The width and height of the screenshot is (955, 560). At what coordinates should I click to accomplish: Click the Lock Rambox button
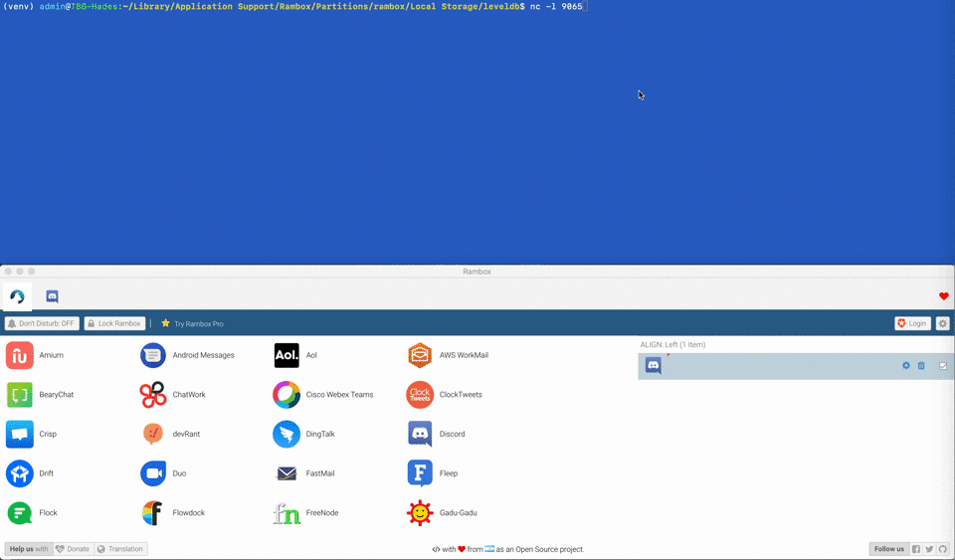coord(114,324)
